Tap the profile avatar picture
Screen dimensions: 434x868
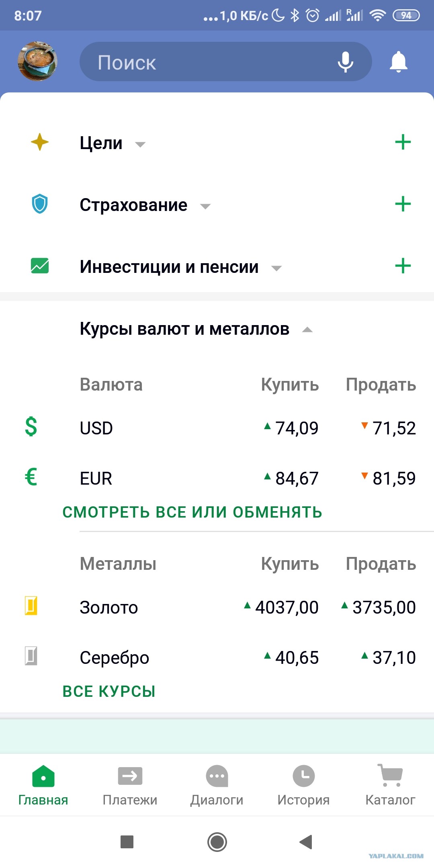click(x=38, y=61)
